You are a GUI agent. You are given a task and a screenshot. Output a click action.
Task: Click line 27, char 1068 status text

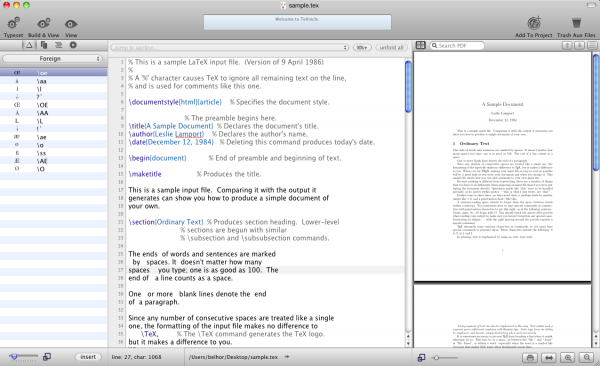(136, 357)
